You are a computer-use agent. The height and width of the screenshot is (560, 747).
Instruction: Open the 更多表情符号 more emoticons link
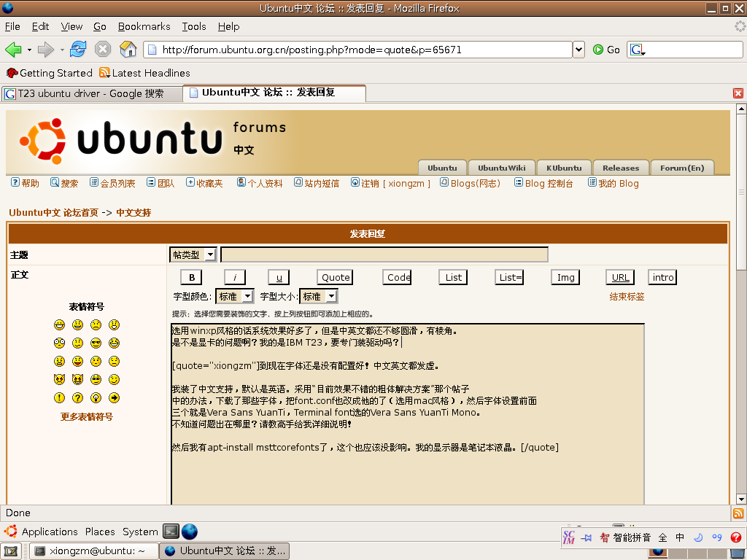point(86,416)
